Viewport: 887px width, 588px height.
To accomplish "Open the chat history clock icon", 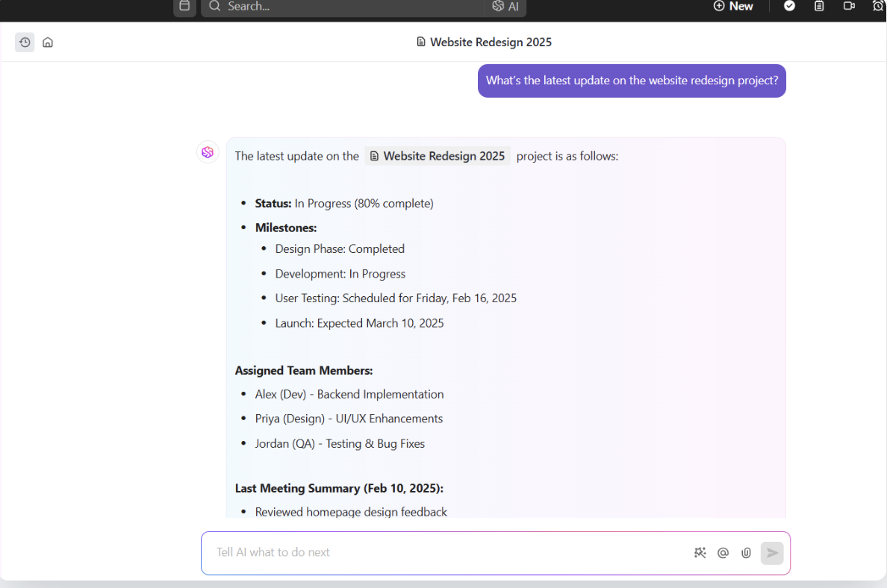I will click(x=25, y=43).
